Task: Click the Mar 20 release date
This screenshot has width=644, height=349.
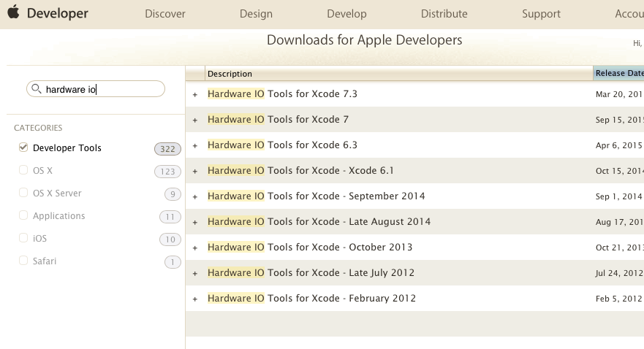Action: point(619,94)
